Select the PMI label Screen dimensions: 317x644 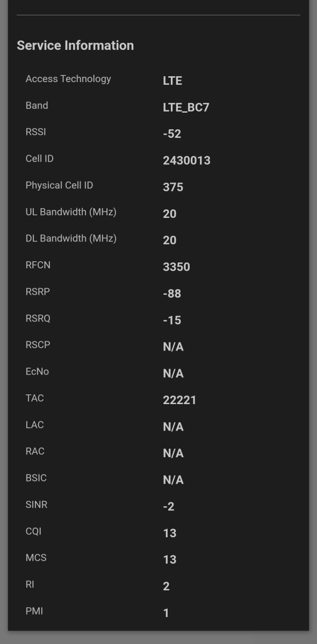(34, 611)
